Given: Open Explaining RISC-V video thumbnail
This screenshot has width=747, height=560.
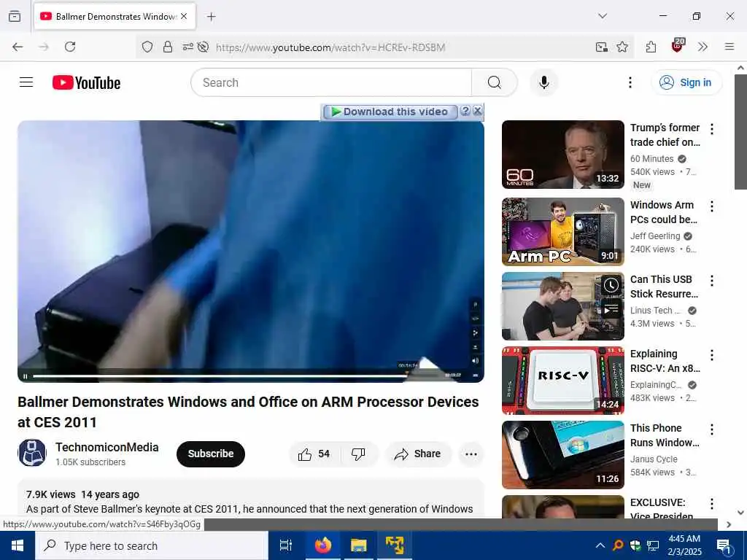Looking at the screenshot, I should tap(562, 381).
